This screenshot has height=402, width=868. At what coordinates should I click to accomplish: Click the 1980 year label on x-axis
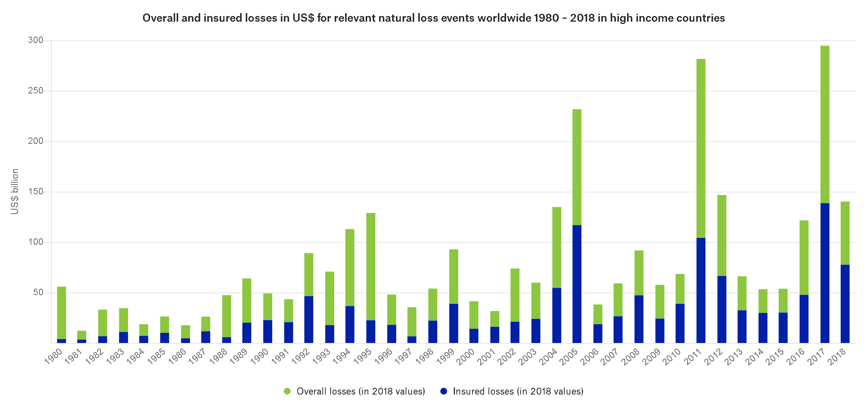[54, 356]
